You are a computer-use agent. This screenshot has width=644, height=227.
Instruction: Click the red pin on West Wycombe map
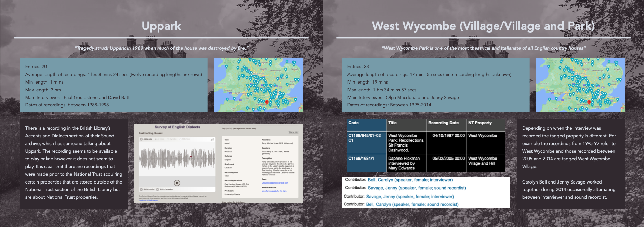(589, 102)
